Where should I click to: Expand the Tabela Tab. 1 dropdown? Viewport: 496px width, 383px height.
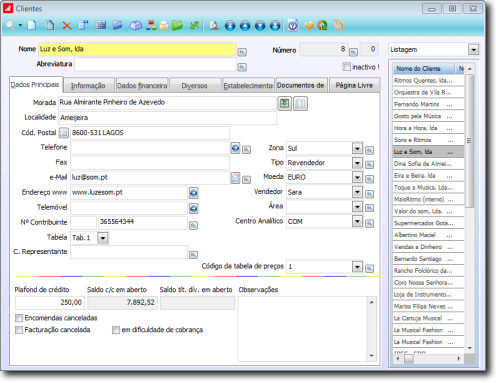[103, 238]
